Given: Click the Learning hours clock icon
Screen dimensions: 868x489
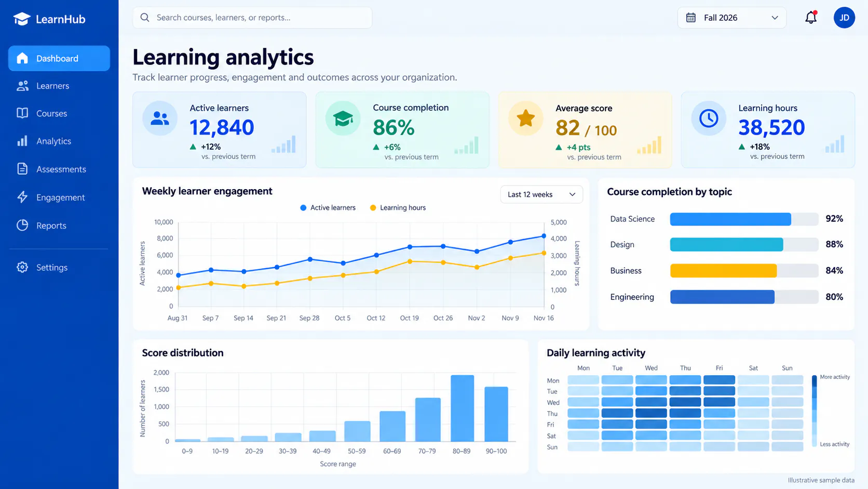Looking at the screenshot, I should pos(709,118).
